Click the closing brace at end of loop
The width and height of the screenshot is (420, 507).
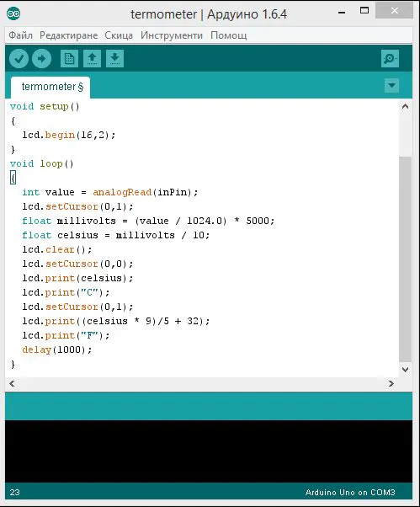pos(13,365)
